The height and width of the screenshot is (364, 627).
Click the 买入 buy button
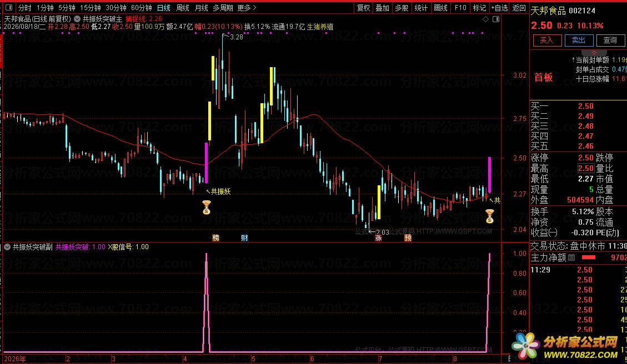pyautogui.click(x=547, y=41)
